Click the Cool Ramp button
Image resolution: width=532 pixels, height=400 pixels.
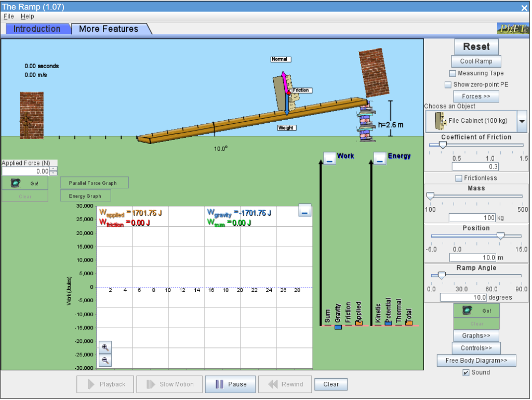coord(476,61)
